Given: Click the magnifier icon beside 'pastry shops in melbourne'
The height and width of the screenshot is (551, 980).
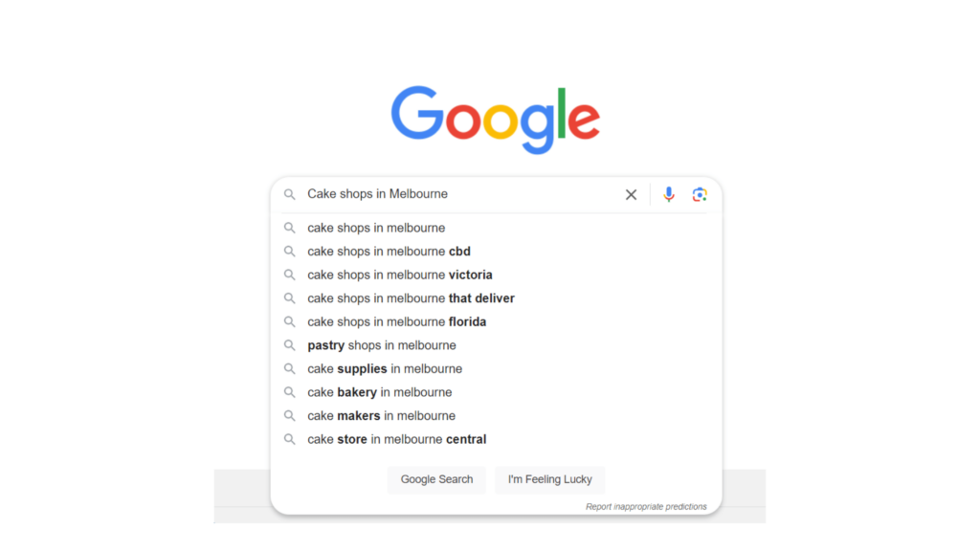Looking at the screenshot, I should (x=289, y=345).
